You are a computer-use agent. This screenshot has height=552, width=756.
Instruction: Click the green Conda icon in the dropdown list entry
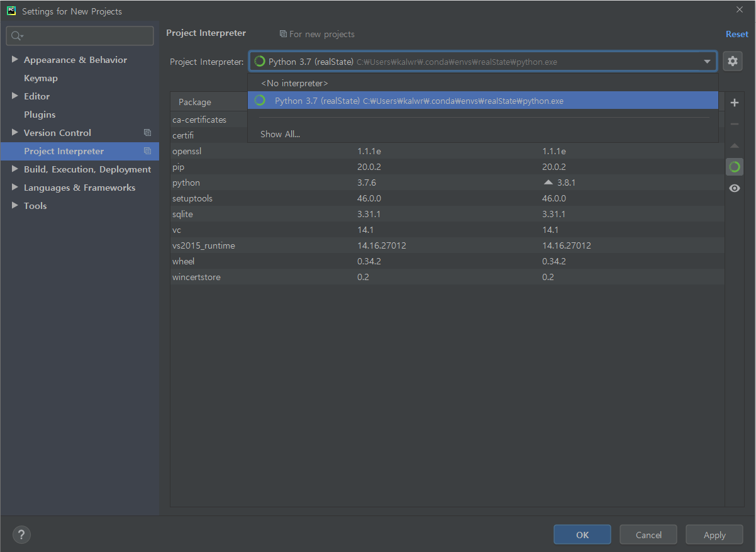coord(260,101)
